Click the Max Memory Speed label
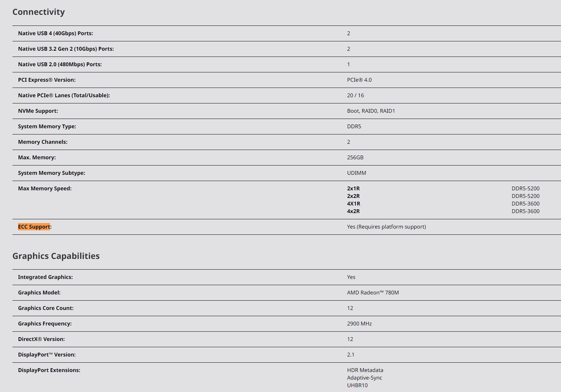 pos(45,189)
